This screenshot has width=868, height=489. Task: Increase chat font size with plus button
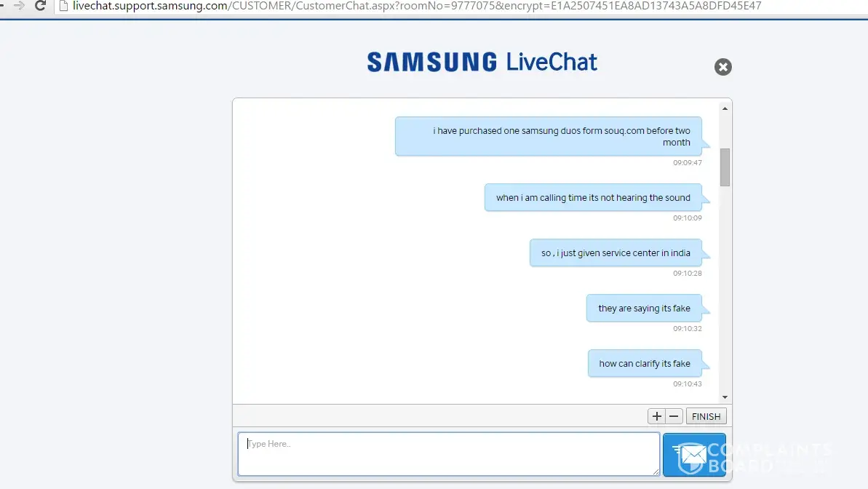656,416
